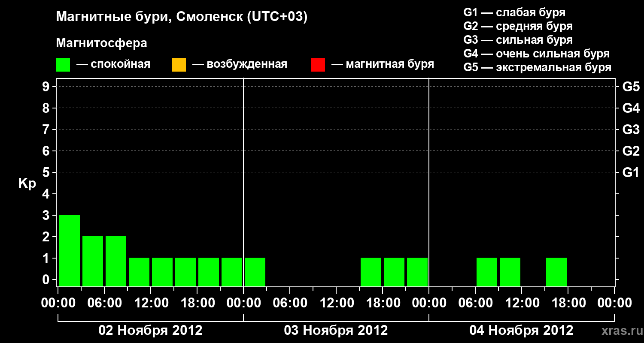Click the '02 Ноября 2012' date label
This screenshot has height=343, width=644.
point(150,331)
